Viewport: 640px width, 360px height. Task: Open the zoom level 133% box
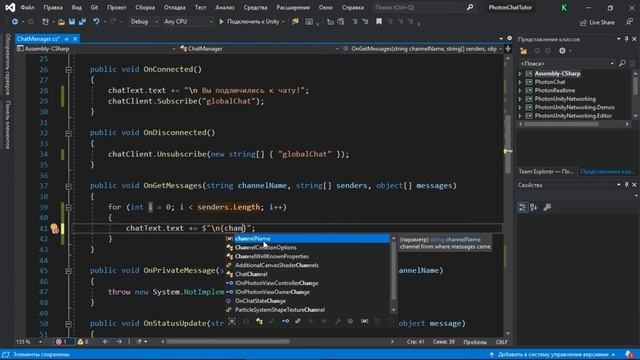coord(29,342)
